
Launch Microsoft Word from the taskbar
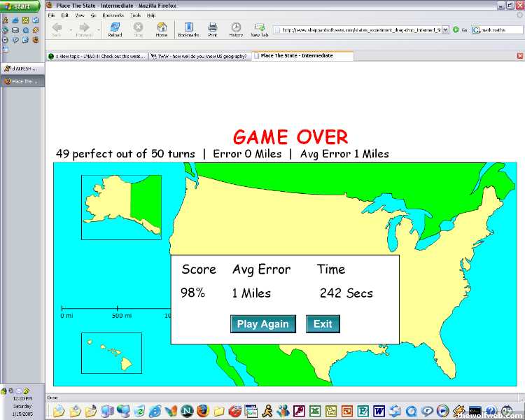[379, 411]
